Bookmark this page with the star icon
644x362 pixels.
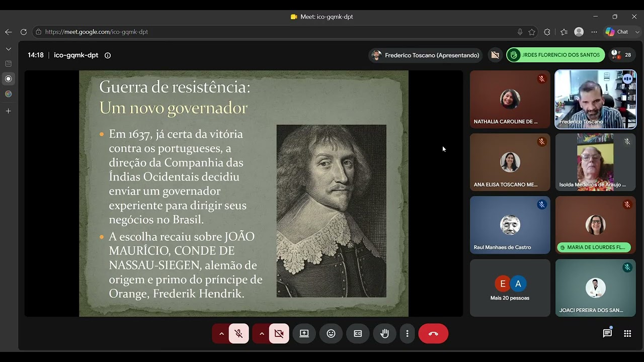point(532,32)
